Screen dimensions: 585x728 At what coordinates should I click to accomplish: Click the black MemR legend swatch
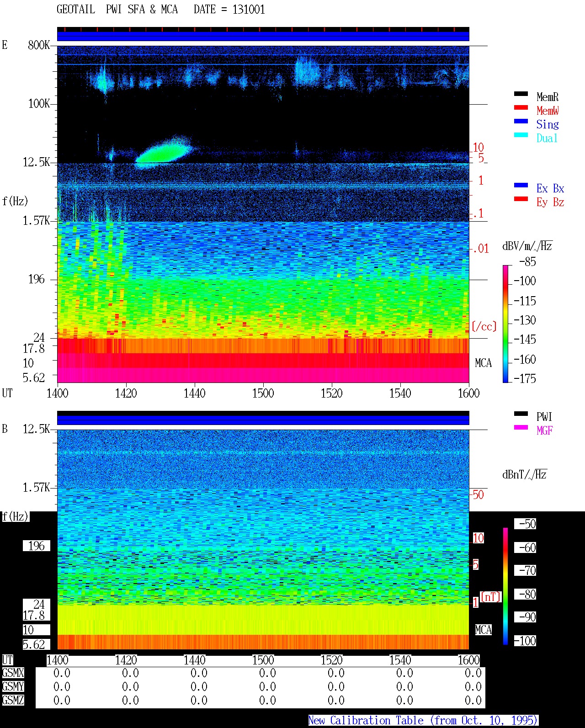point(521,94)
